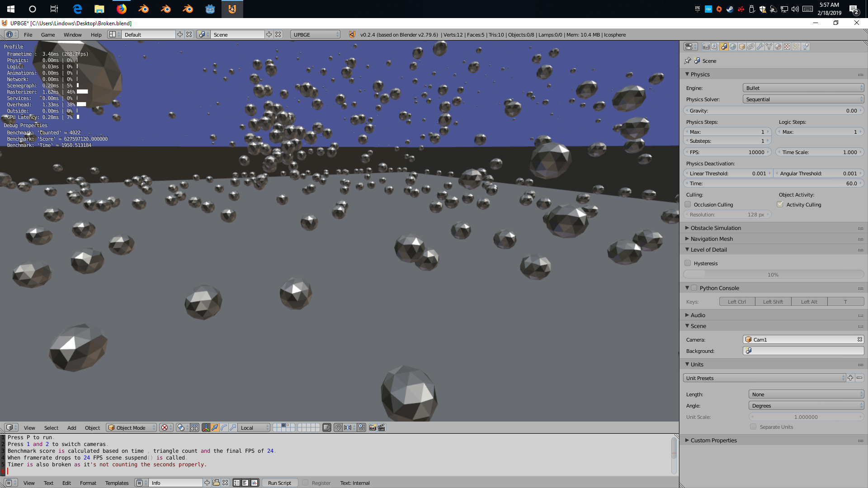Open the Material properties tab
Viewport: 868px width, 488px height.
pyautogui.click(x=778, y=47)
